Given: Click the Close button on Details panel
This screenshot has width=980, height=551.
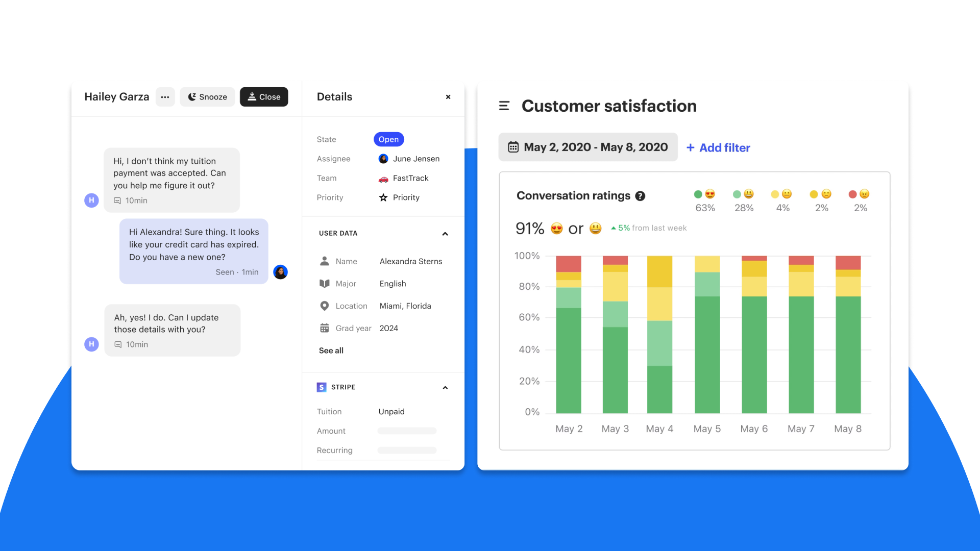Looking at the screenshot, I should [448, 97].
